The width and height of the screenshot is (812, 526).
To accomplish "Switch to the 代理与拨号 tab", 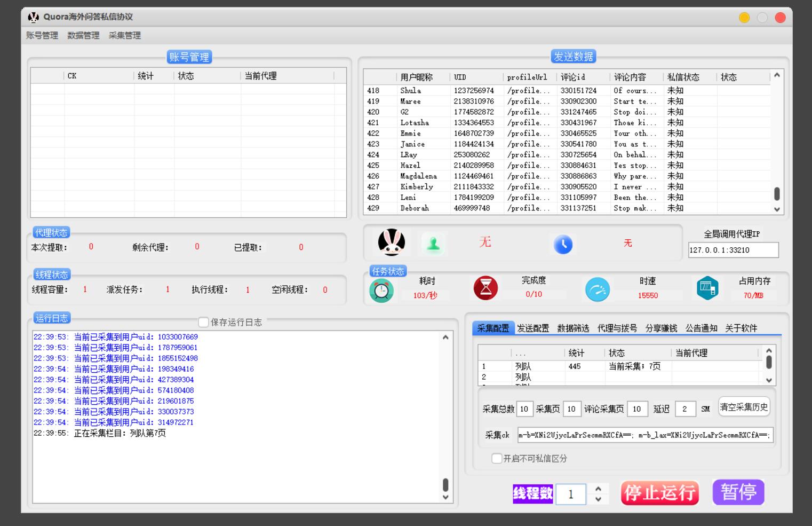I will (617, 328).
